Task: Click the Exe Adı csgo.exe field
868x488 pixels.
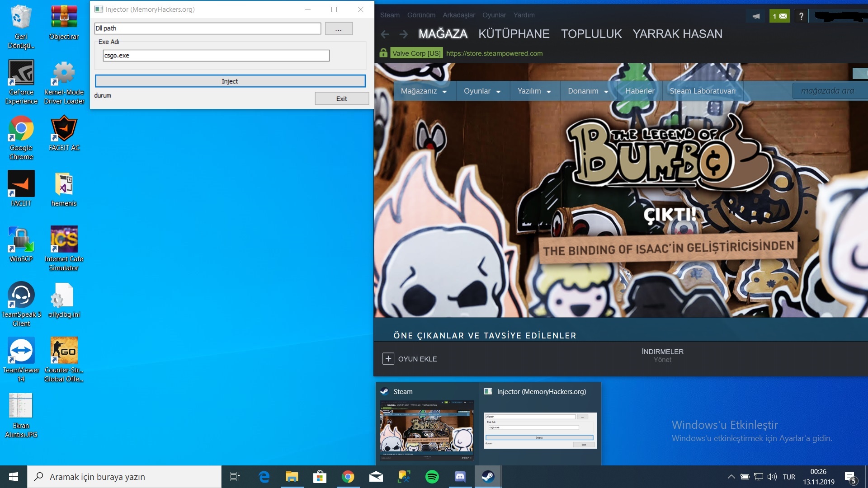Action: tap(216, 56)
